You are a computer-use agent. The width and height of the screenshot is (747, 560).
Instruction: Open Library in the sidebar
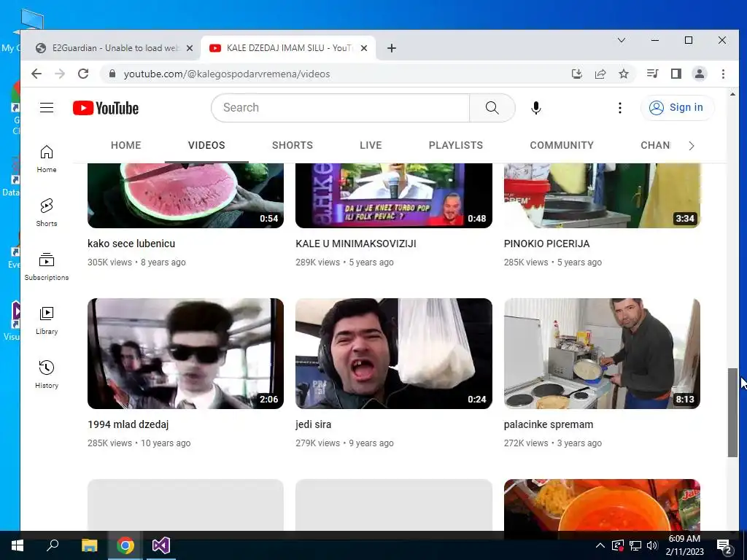[47, 321]
